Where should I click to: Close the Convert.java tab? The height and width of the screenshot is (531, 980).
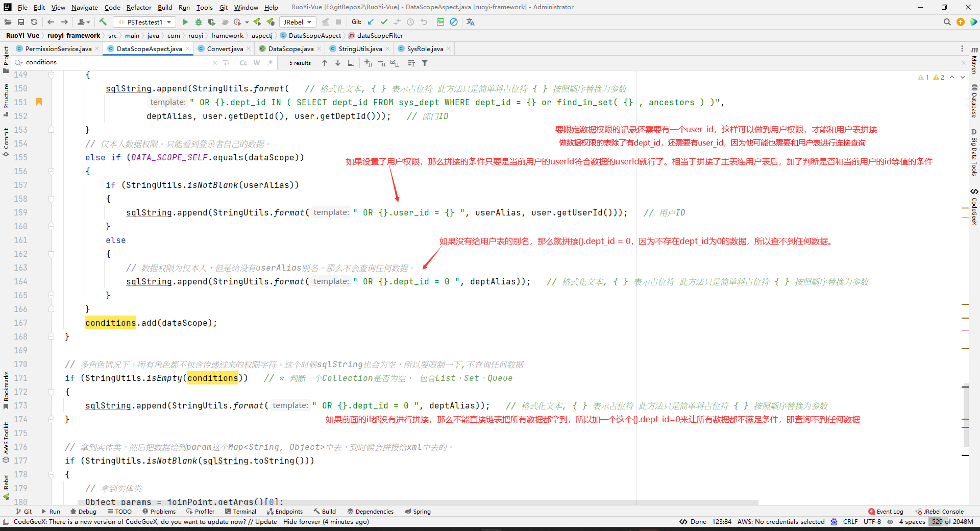coord(249,49)
